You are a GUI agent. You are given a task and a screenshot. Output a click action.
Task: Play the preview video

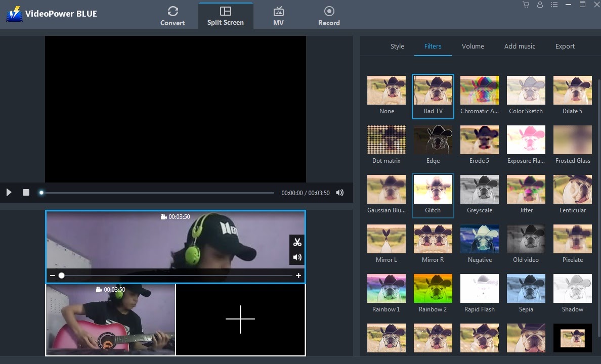[x=9, y=192]
